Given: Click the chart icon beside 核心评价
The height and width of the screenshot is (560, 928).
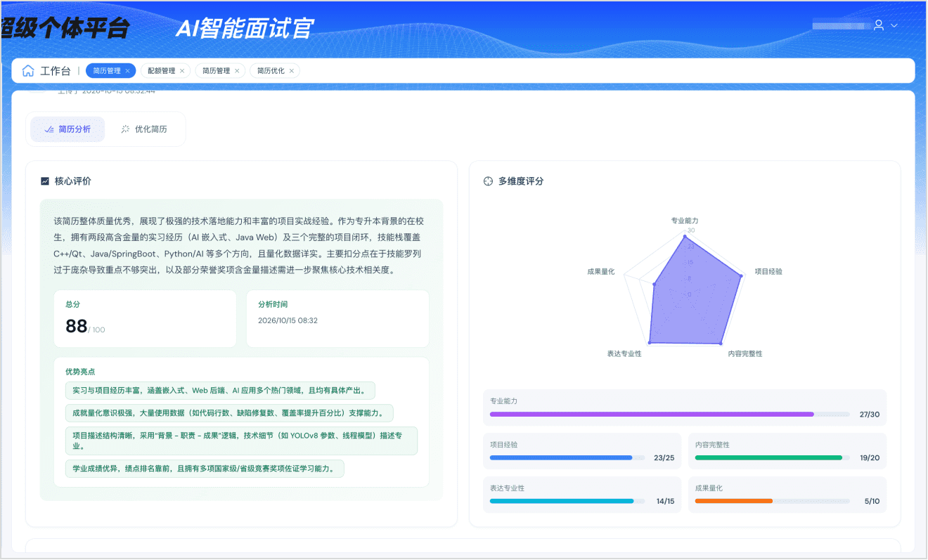Looking at the screenshot, I should pyautogui.click(x=45, y=181).
